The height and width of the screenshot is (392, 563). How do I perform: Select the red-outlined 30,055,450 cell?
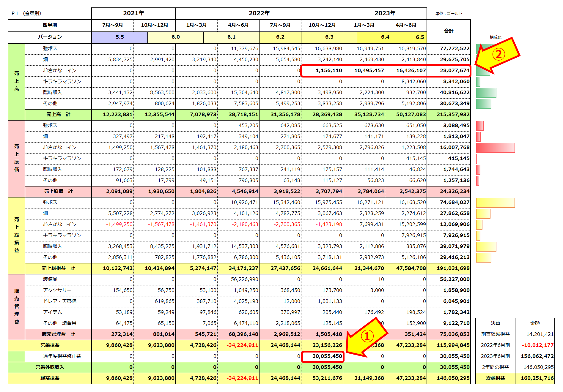(323, 356)
